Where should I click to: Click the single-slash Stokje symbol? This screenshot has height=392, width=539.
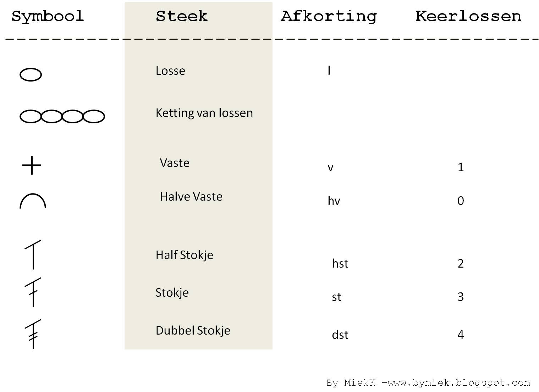pyautogui.click(x=33, y=292)
